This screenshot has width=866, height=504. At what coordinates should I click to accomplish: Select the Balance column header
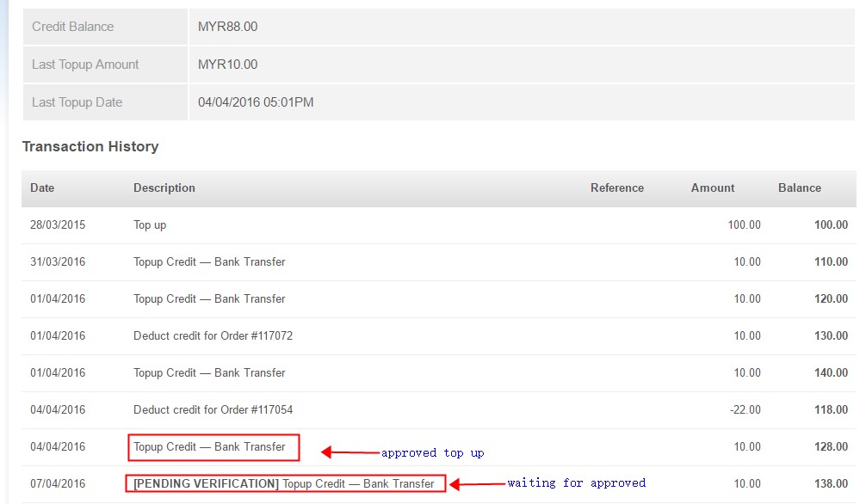799,187
